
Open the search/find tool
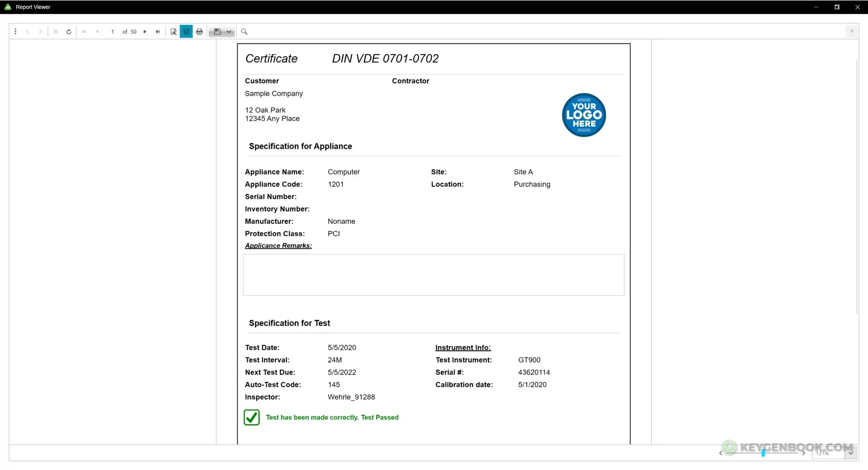pyautogui.click(x=244, y=32)
